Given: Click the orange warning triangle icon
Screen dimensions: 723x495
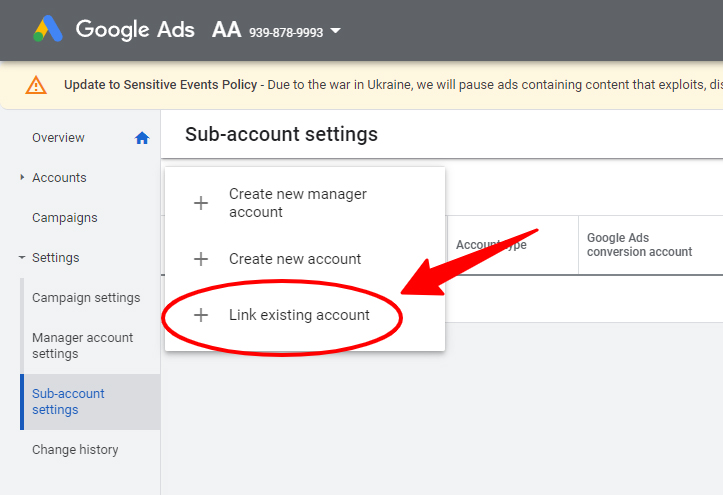Looking at the screenshot, I should (36, 85).
